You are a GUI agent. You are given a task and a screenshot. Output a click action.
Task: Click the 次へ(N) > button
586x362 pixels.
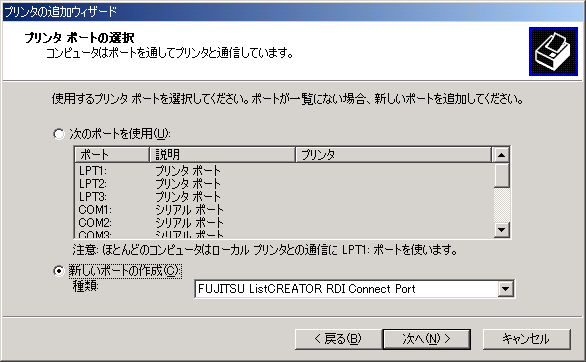(x=426, y=339)
